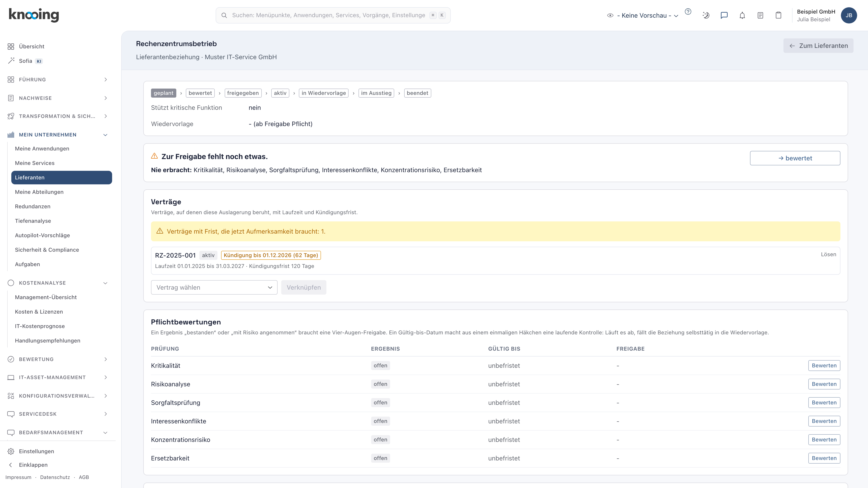This screenshot has width=868, height=488.
Task: Open the clipboard icon in header
Action: click(x=778, y=15)
